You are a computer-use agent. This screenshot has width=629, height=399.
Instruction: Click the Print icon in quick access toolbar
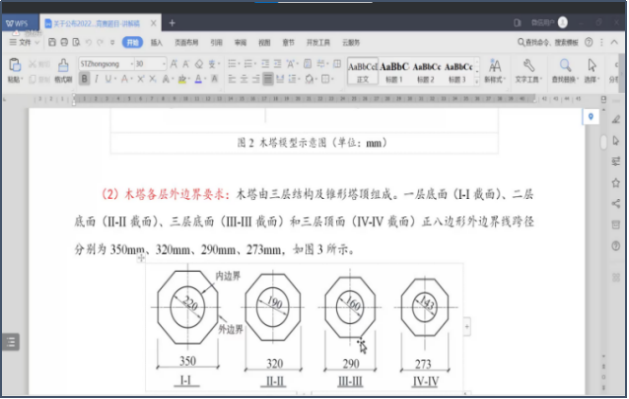point(64,42)
